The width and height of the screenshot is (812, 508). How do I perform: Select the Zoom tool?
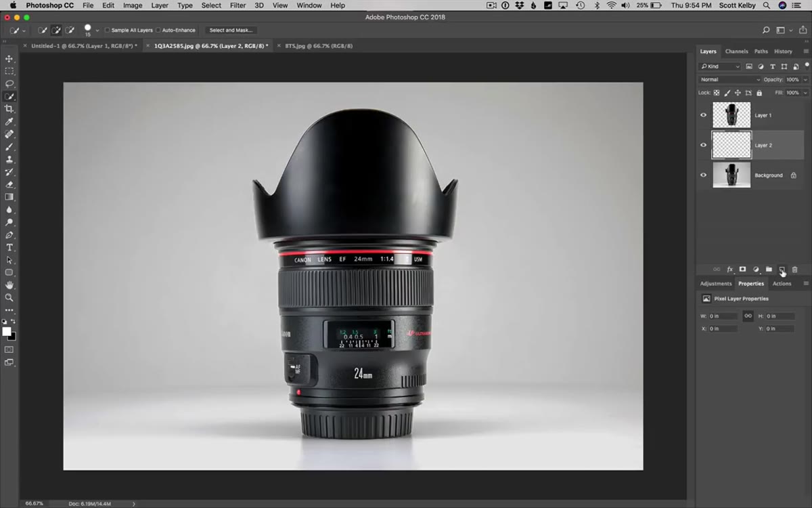tap(9, 297)
